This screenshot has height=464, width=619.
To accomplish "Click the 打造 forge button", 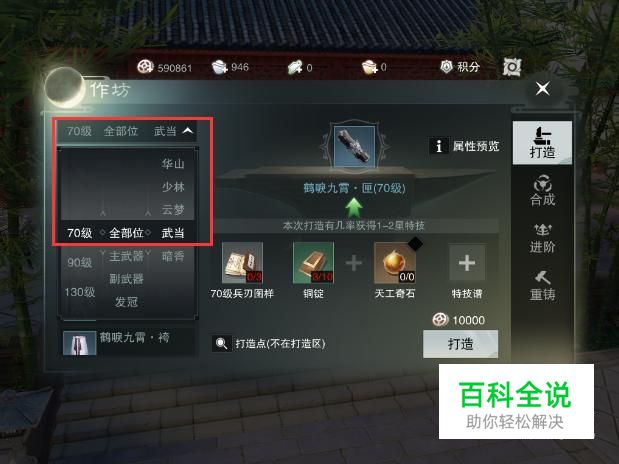I will 460,344.
